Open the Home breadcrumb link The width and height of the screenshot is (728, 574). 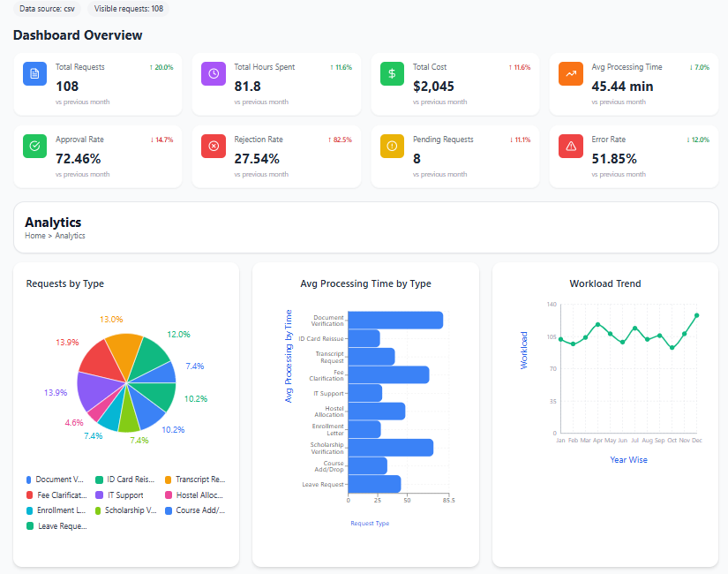(x=35, y=236)
